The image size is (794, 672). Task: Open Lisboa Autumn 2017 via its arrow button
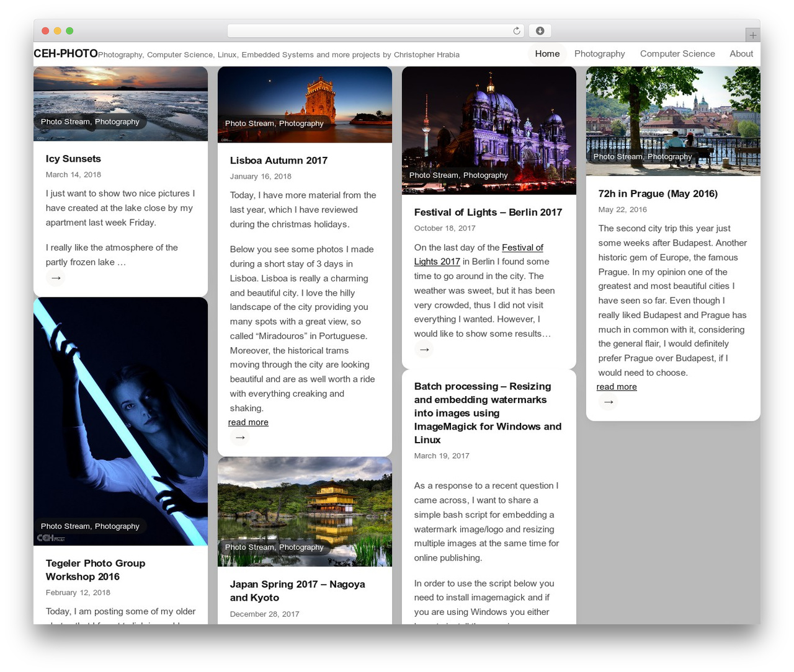pyautogui.click(x=240, y=438)
